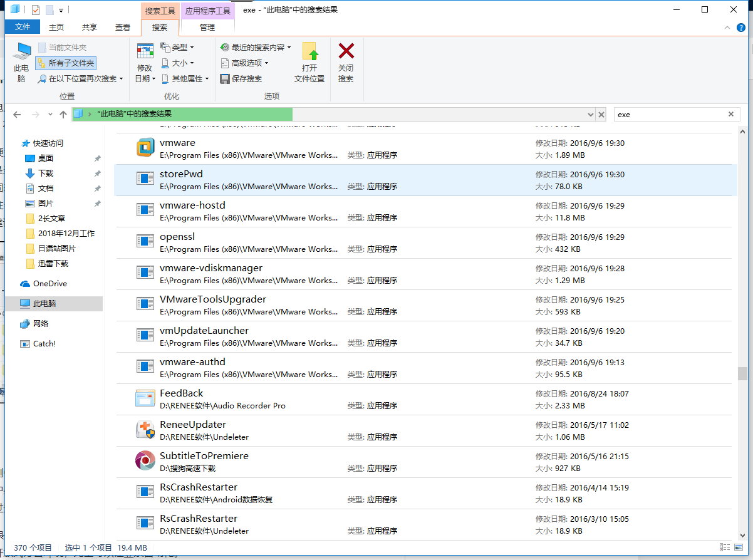Screen dimensions: 753x560
Task: Open the address bar history dropdown arrow
Action: pos(591,115)
